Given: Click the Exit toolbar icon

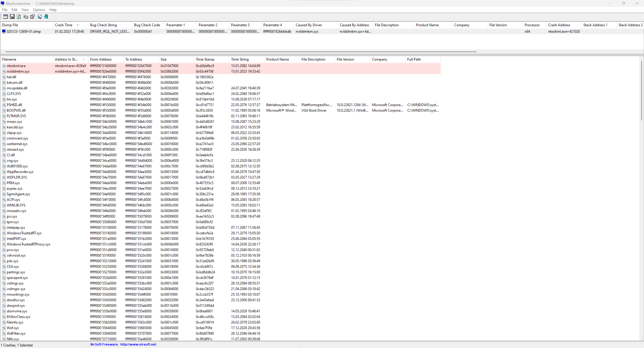Looking at the screenshot, I should [x=46, y=16].
